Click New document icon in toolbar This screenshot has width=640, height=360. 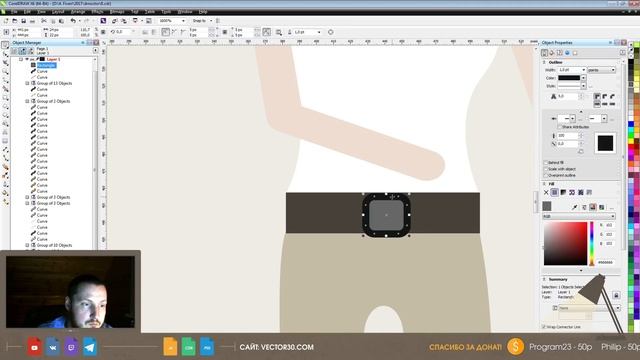coord(6,21)
